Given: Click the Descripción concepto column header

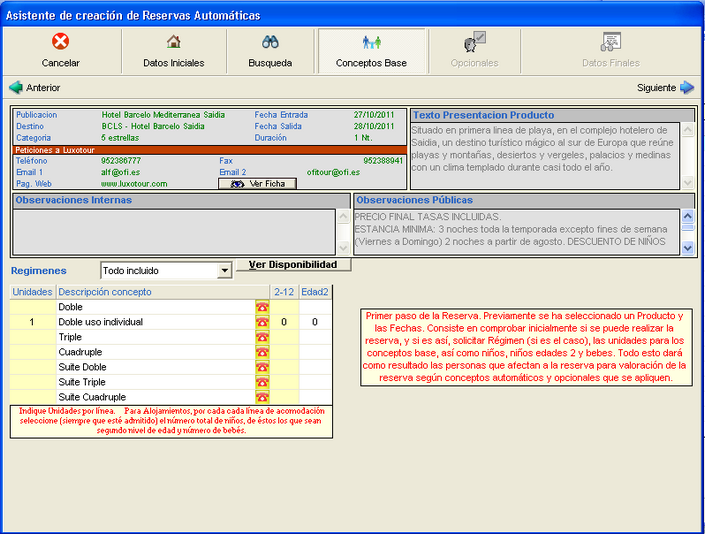Looking at the screenshot, I should [x=163, y=292].
